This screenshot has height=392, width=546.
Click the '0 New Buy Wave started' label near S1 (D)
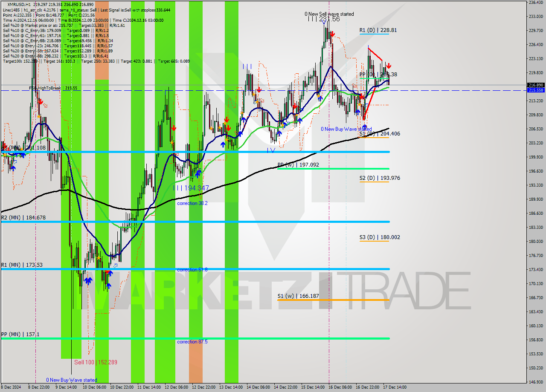(346, 129)
